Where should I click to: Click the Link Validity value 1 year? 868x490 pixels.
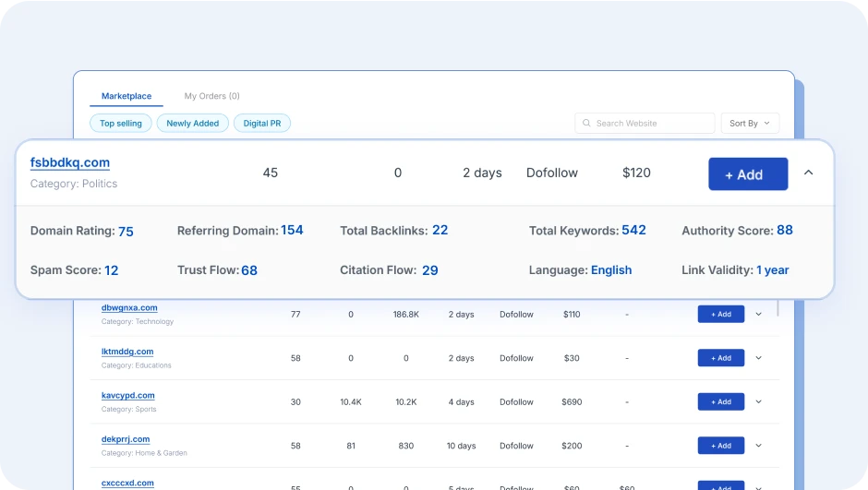click(x=773, y=269)
